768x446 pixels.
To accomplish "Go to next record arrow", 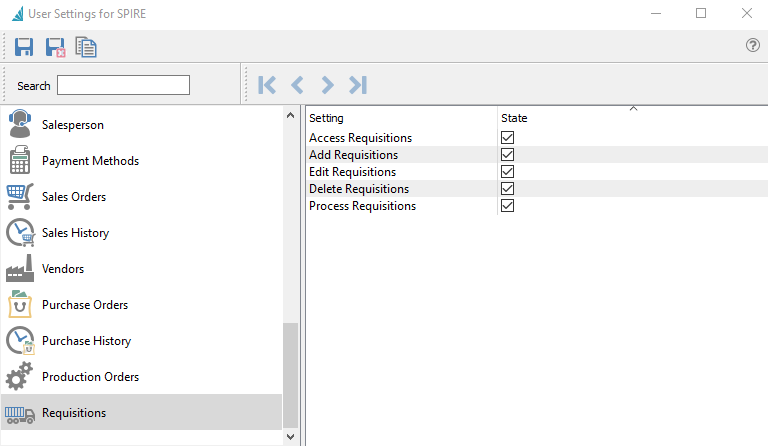I will pyautogui.click(x=327, y=85).
